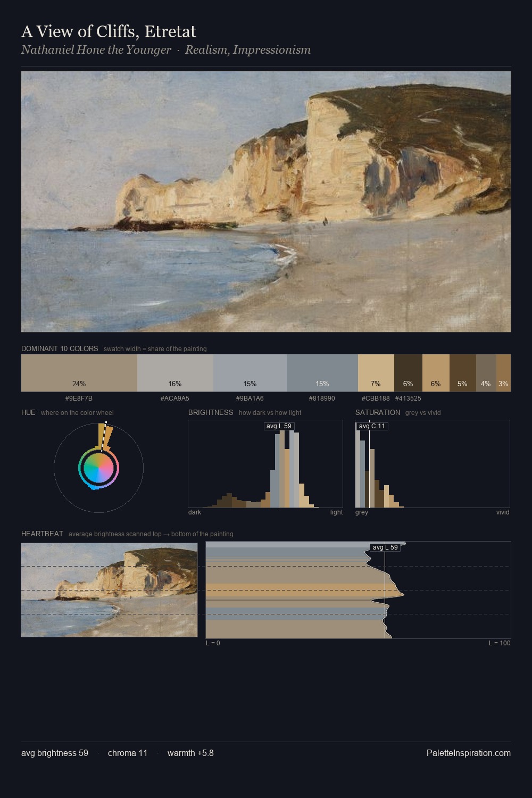532x798 pixels.
Task: Open the small heartbeat painting thumbnail
Action: pos(109,590)
